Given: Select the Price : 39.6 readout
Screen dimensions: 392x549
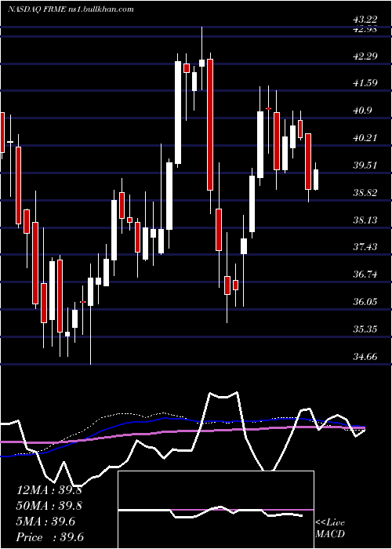Looking at the screenshot, I should [50, 537].
